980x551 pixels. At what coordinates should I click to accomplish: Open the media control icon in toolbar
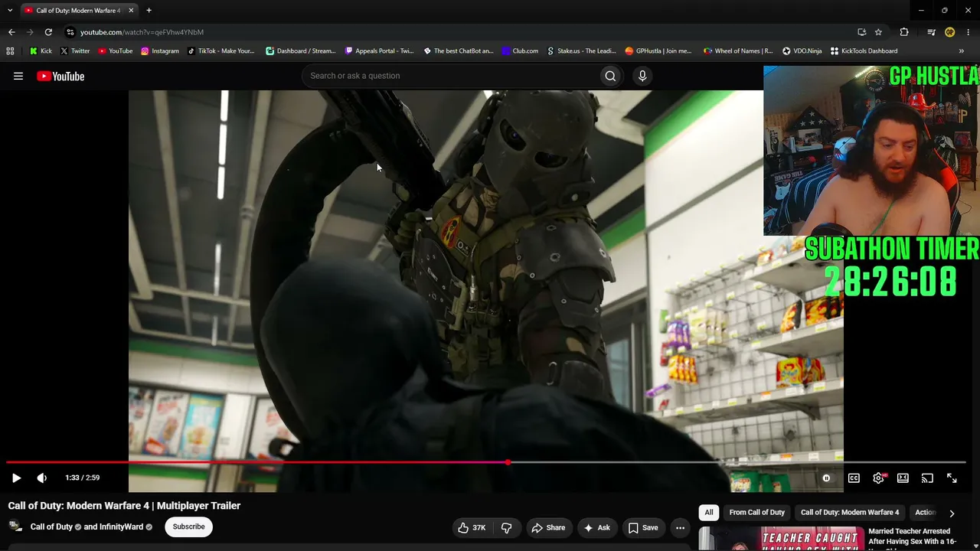click(931, 32)
